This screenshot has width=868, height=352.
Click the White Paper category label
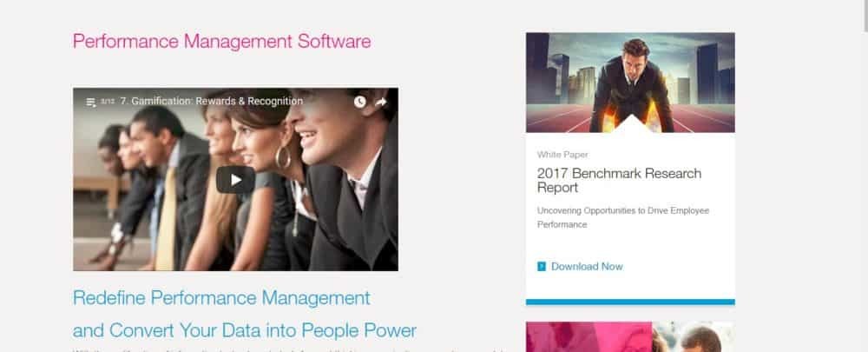(562, 155)
